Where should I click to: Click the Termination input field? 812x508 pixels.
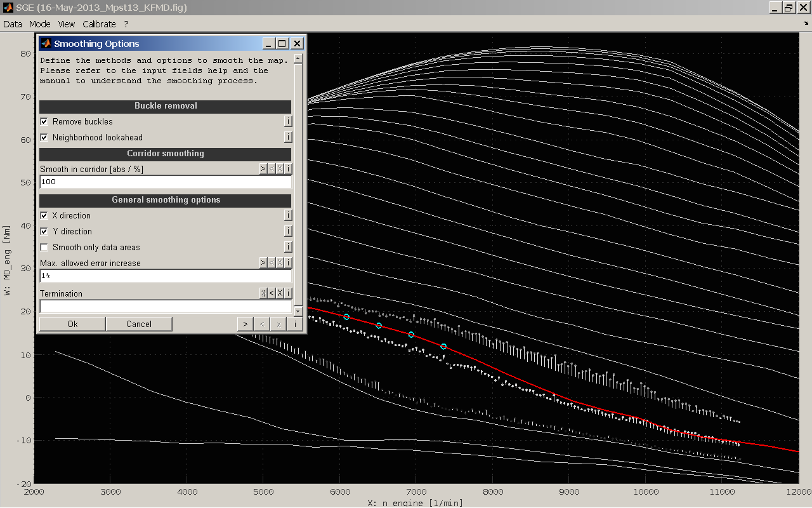pyautogui.click(x=166, y=307)
